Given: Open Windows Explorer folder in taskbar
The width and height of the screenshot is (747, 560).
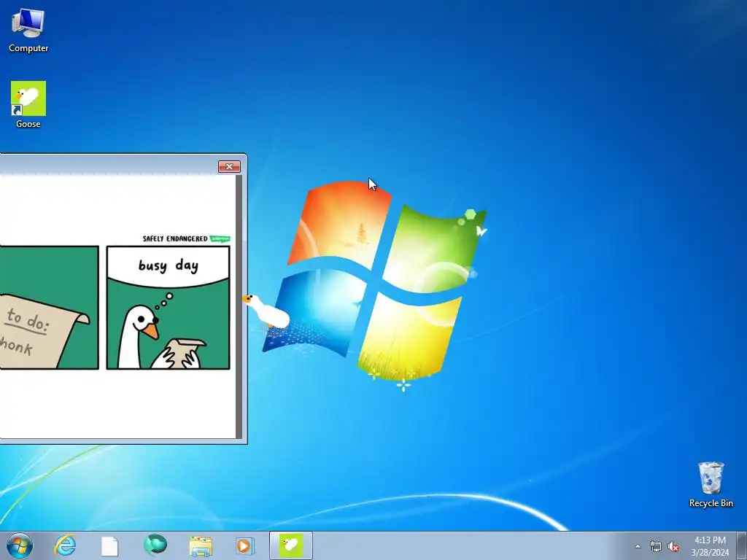Looking at the screenshot, I should tap(201, 546).
